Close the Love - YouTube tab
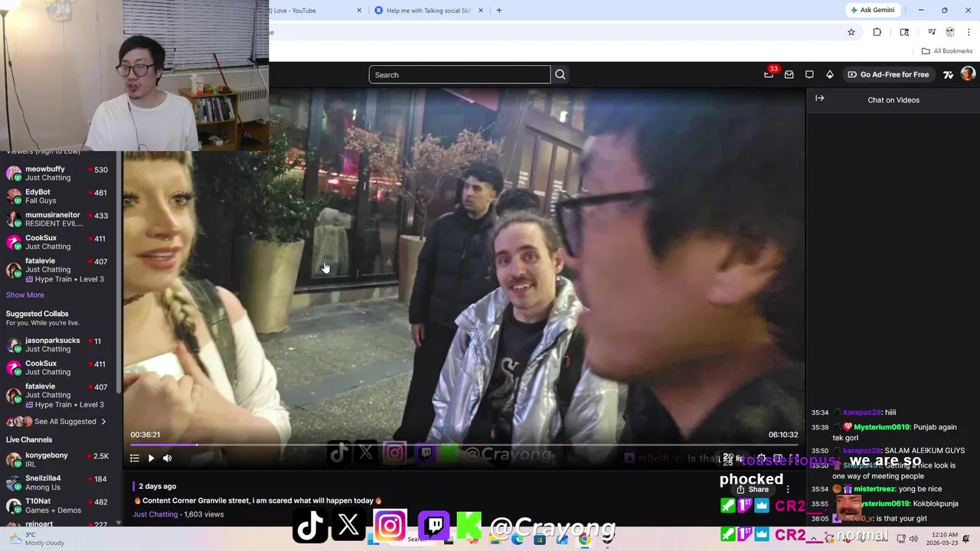The image size is (980, 551). tap(360, 10)
